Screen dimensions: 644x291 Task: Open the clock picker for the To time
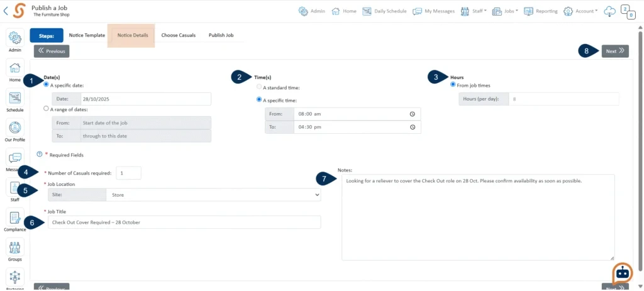tap(413, 127)
